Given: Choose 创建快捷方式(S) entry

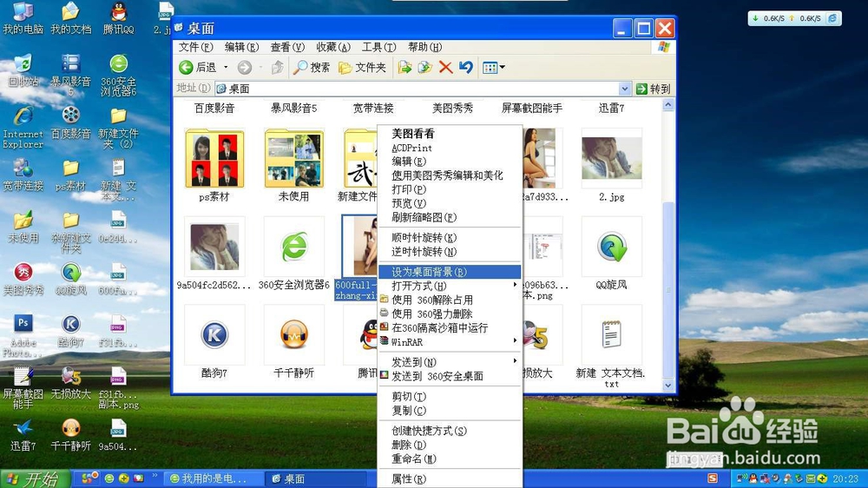Looking at the screenshot, I should point(450,431).
